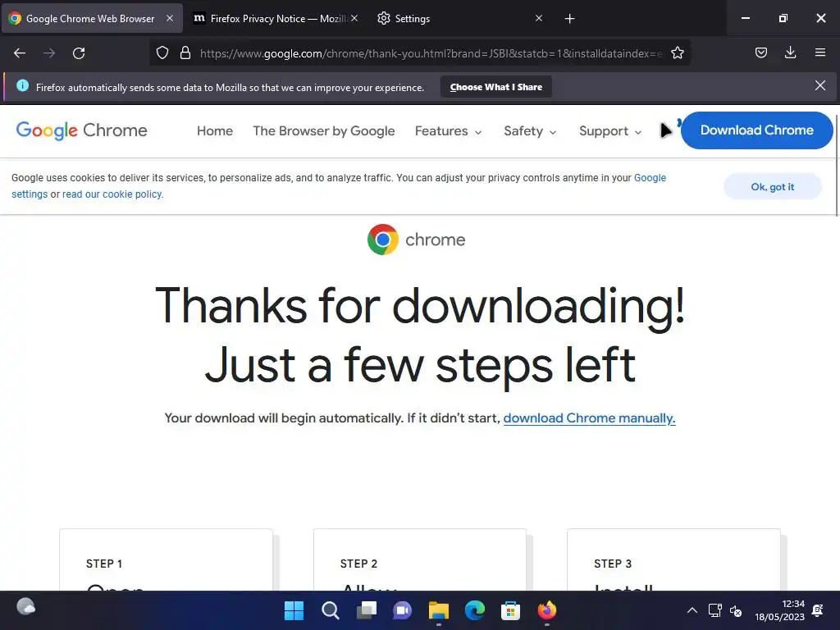This screenshot has width=840, height=630.
Task: Click Choose What I Share button
Action: tap(496, 87)
